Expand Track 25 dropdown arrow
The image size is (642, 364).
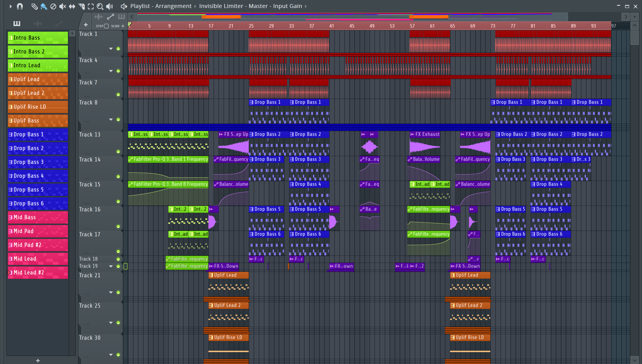pos(111,323)
